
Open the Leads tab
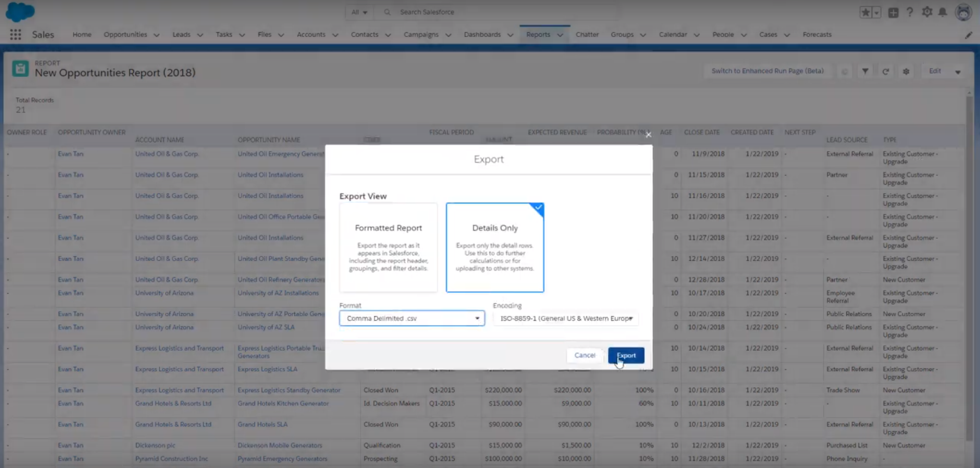click(181, 34)
